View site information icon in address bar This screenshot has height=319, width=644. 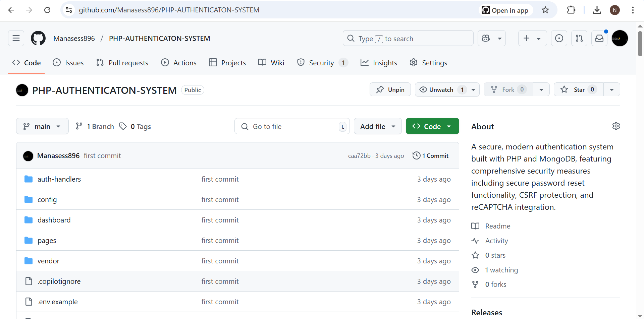(69, 10)
